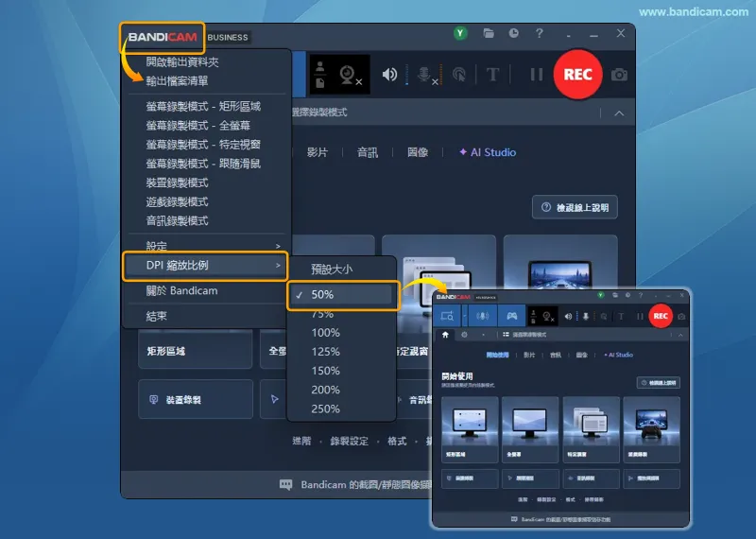Choose 螢幕錄製模式 - 特定視窗 from menu

click(x=203, y=145)
